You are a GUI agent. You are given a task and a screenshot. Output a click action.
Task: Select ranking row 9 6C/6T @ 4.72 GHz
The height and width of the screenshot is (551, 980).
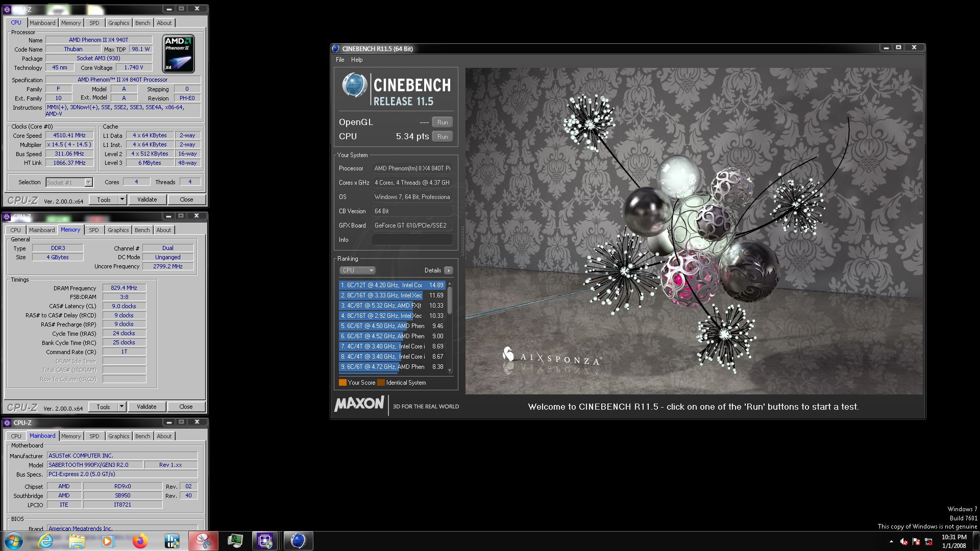click(392, 367)
